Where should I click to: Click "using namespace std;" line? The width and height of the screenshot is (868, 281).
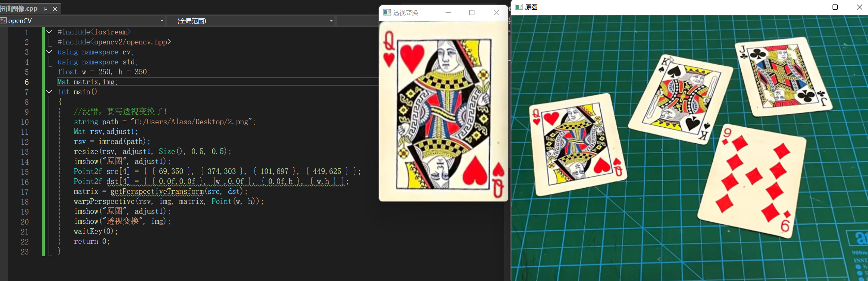click(x=98, y=62)
